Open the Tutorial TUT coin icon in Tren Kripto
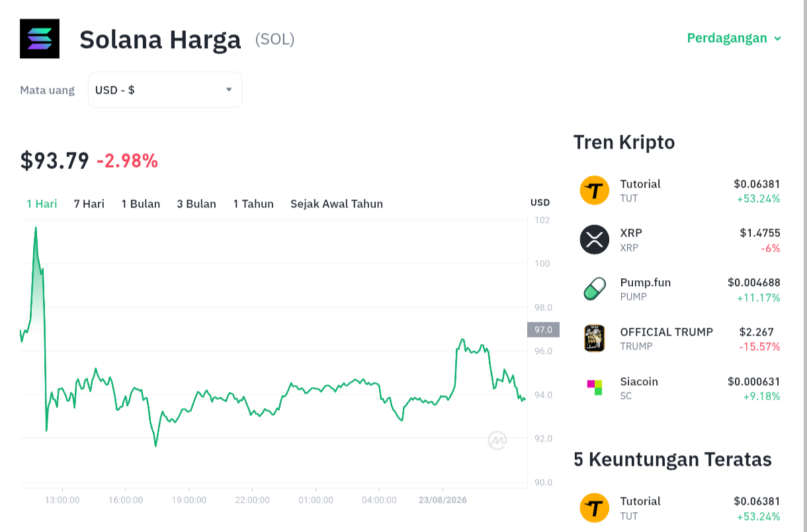The width and height of the screenshot is (807, 532). (x=594, y=190)
